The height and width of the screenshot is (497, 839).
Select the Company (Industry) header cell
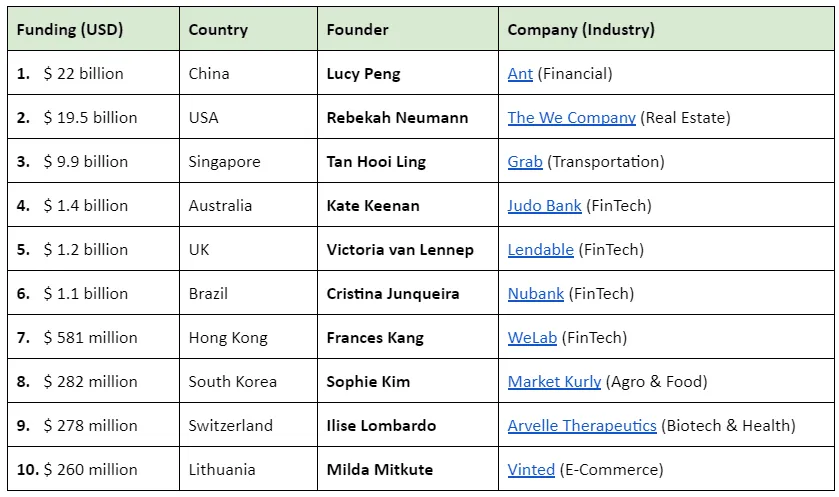[666, 29]
